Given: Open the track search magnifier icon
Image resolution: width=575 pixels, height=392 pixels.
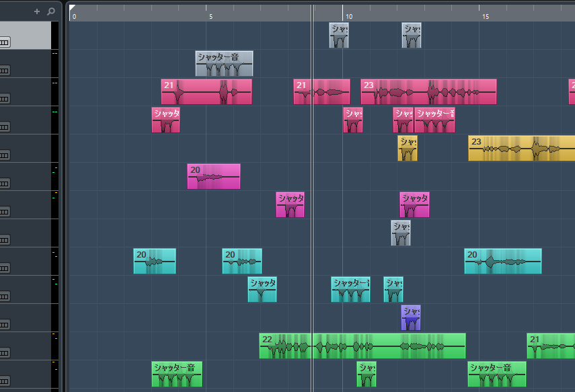Looking at the screenshot, I should (51, 11).
